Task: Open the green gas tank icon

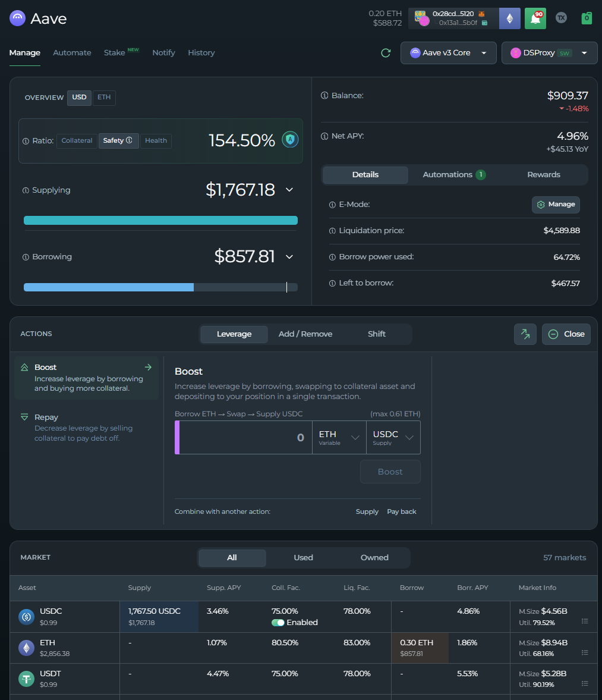Action: pyautogui.click(x=587, y=18)
